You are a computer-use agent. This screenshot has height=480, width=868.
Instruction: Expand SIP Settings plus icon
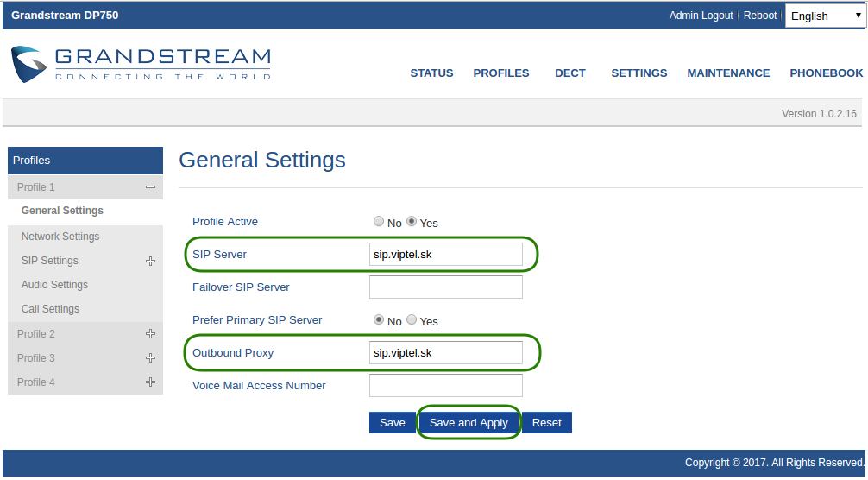click(x=151, y=261)
